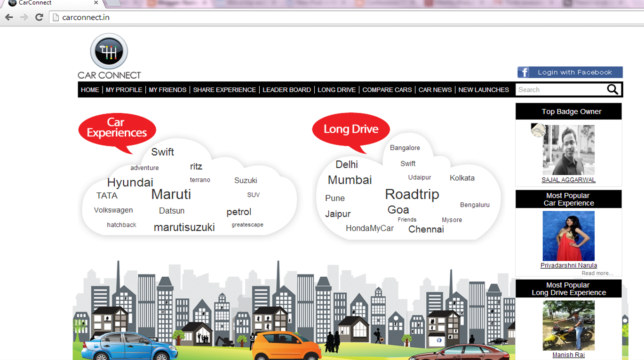Open Priyadarshni Narula profile link
Screen dimensions: 644x360
pos(568,265)
